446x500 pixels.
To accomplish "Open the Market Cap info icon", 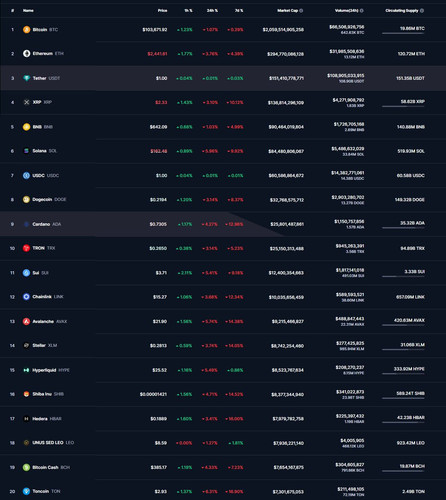I will [x=301, y=11].
